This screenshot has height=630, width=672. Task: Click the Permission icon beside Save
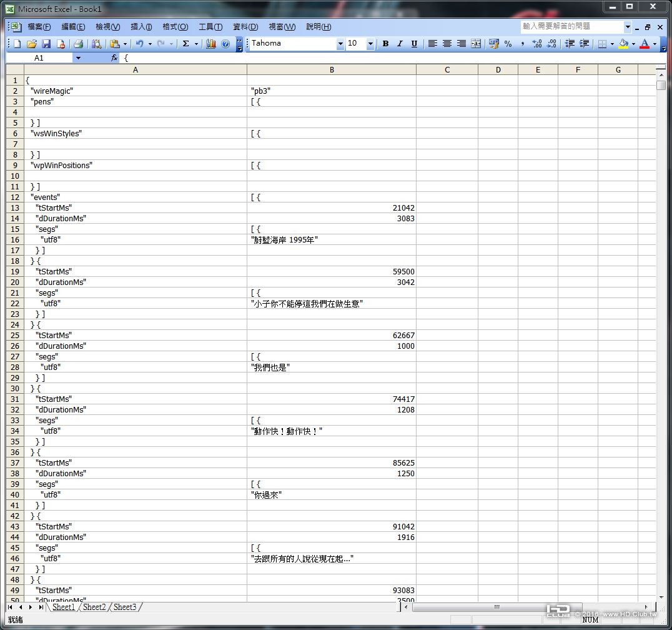pos(61,44)
